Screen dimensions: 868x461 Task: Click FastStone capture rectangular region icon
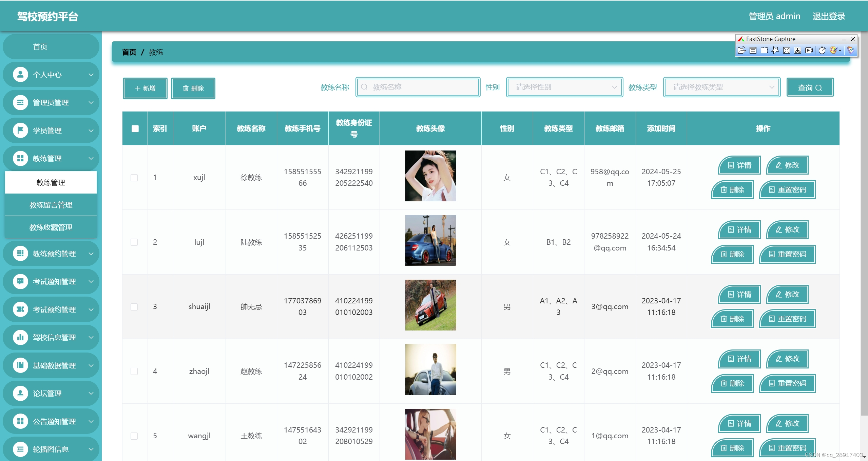(764, 51)
